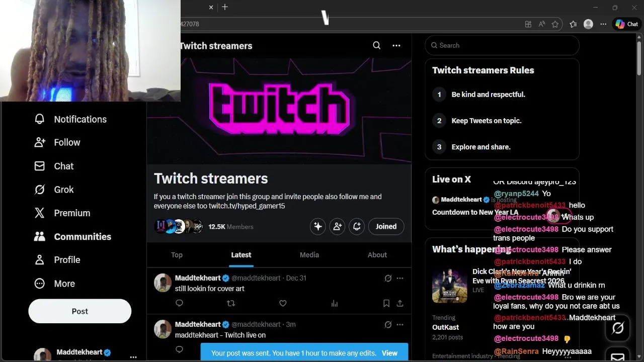This screenshot has width=644, height=362.
Task: Repost the 'still lookin for cover art' post
Action: (231, 303)
